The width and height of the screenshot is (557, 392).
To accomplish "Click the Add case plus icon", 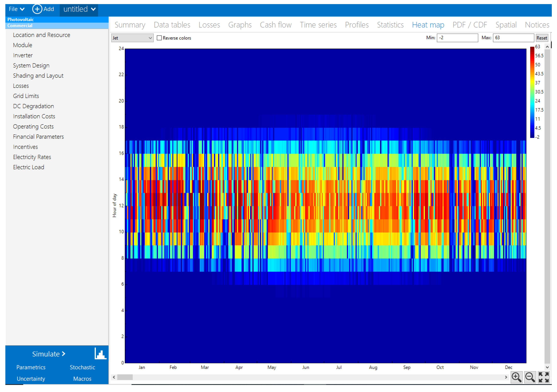I will [x=37, y=9].
